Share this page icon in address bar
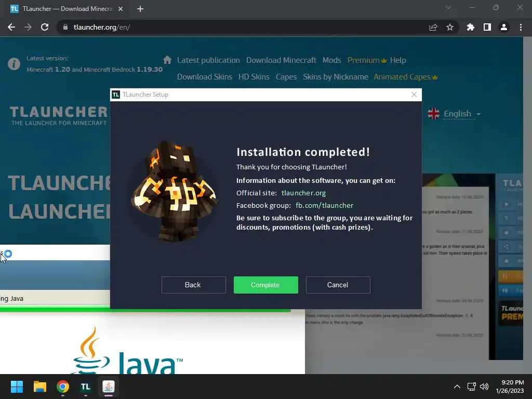Image resolution: width=532 pixels, height=399 pixels. [433, 27]
